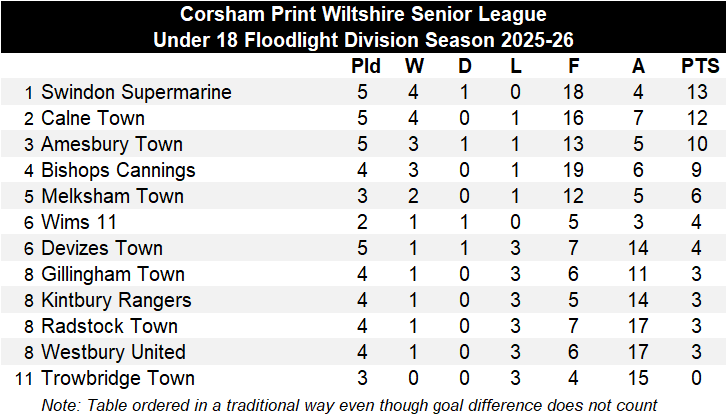726x417 pixels.
Task: Click the Kintbury Rangers team name
Action: tap(115, 300)
